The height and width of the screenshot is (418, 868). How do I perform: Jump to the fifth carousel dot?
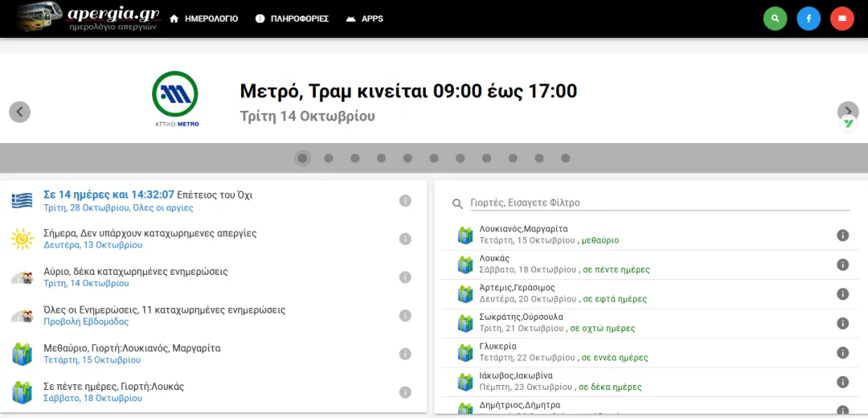click(407, 158)
